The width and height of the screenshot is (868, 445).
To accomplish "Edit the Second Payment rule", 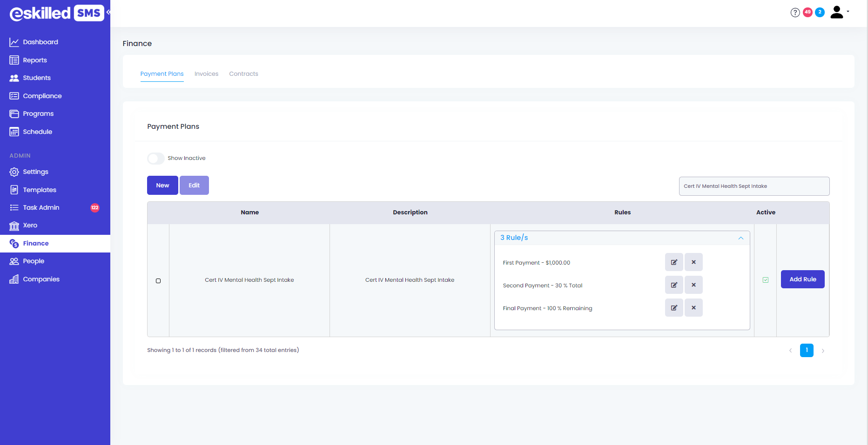I will [674, 285].
